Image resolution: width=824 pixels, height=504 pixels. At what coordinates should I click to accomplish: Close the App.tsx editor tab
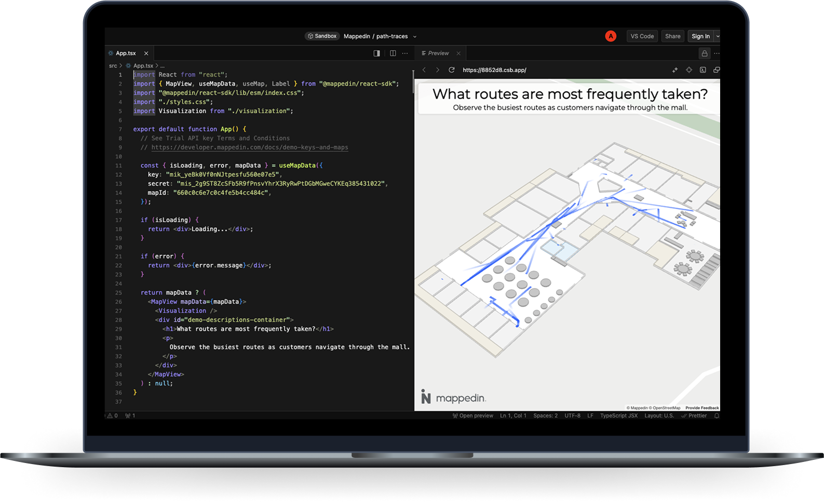(146, 53)
